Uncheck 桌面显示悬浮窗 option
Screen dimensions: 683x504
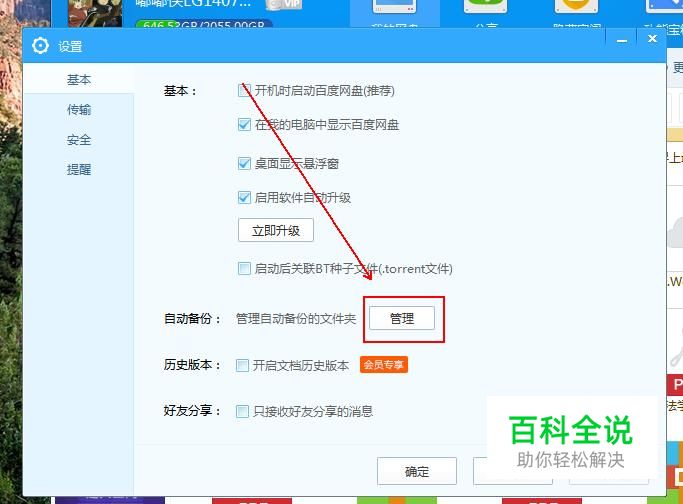[244, 164]
